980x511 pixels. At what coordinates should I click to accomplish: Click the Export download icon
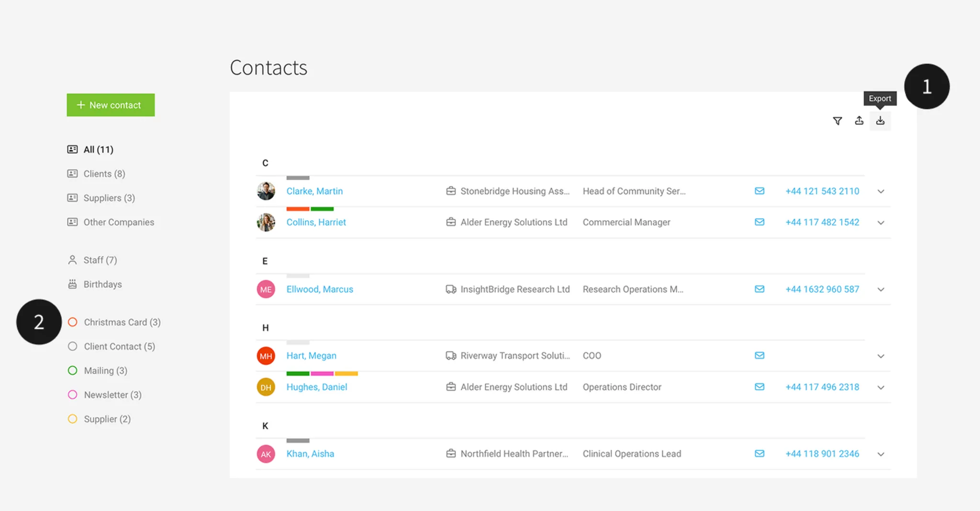point(880,121)
